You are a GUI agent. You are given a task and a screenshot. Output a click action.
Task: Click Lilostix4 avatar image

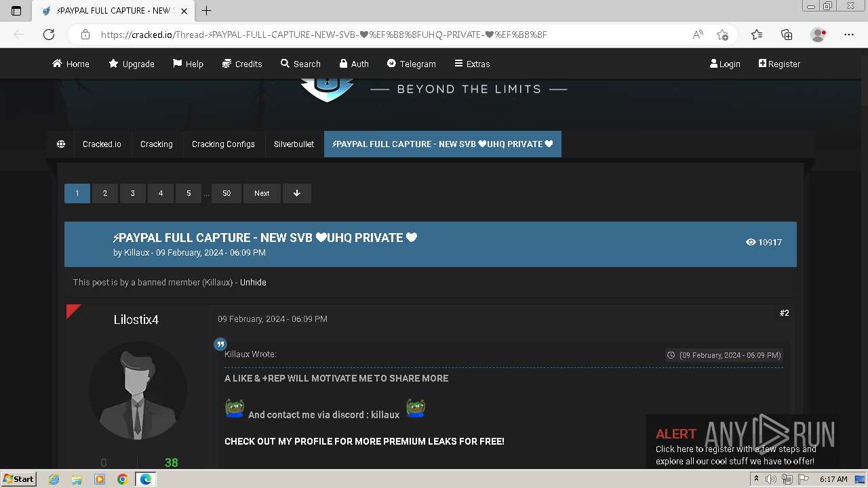tap(138, 390)
